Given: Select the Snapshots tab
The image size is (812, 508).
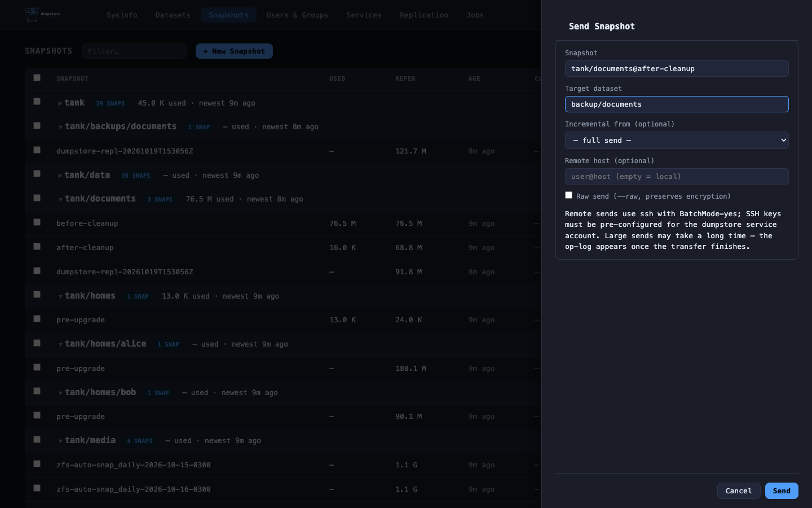Looking at the screenshot, I should point(228,15).
